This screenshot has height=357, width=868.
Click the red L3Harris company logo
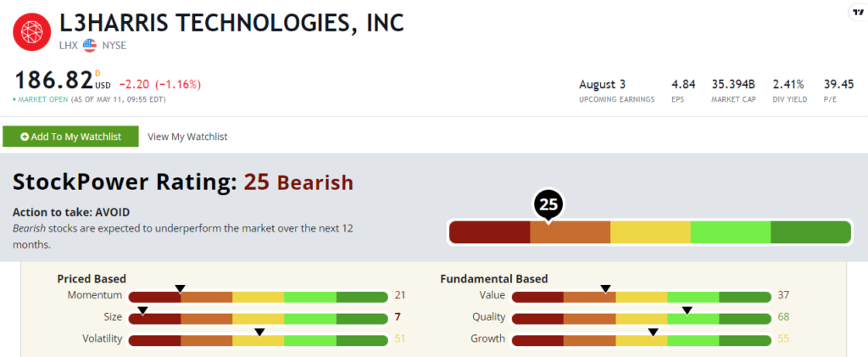(31, 32)
